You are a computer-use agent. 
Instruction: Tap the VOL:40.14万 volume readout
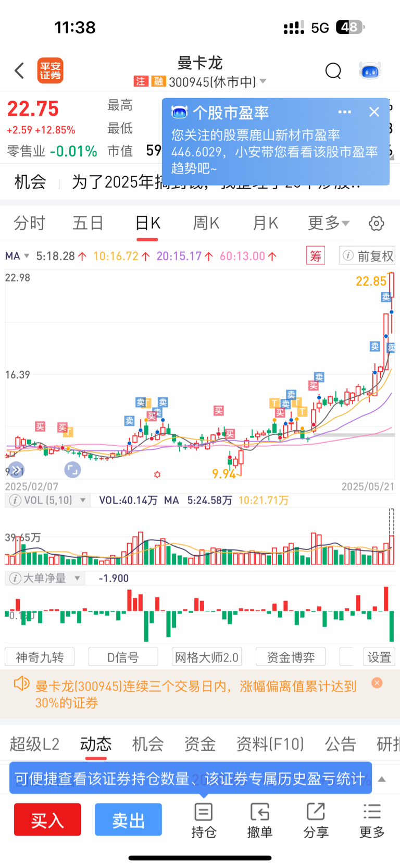(128, 500)
